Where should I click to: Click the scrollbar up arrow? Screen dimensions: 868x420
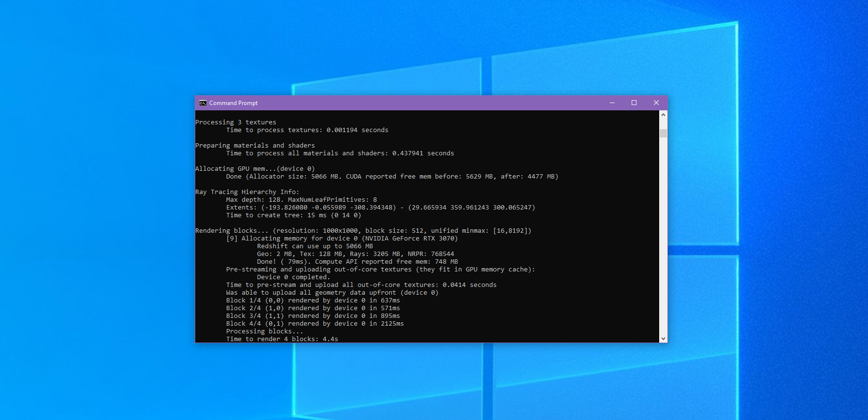point(663,115)
